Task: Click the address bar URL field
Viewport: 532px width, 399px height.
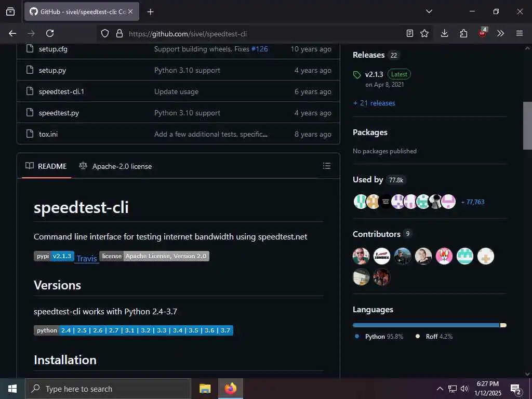Action: (264, 34)
